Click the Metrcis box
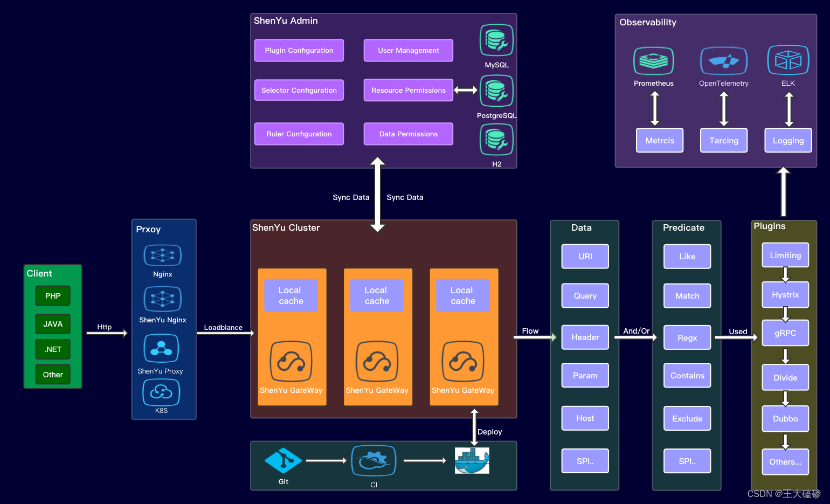This screenshot has height=504, width=830. click(x=660, y=140)
